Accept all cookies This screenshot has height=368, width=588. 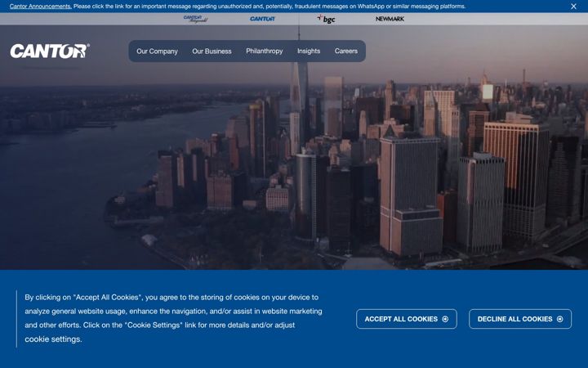click(x=407, y=319)
